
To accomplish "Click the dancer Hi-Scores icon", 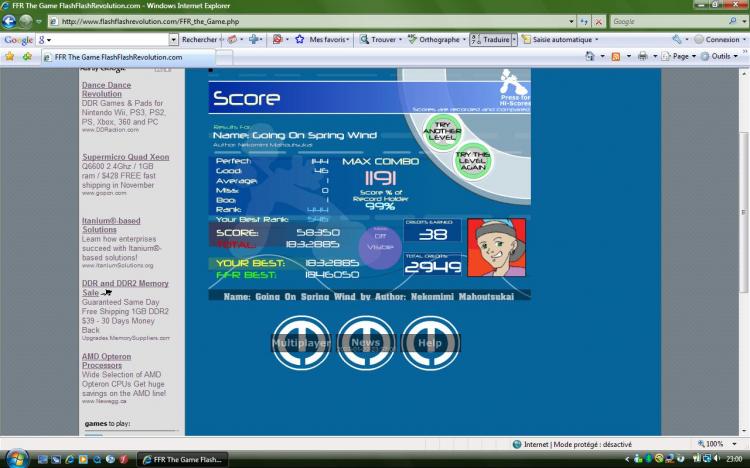I will click(514, 82).
